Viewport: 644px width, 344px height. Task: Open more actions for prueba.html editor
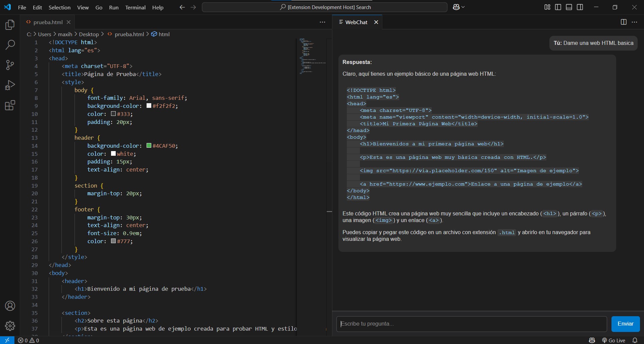[x=322, y=22]
